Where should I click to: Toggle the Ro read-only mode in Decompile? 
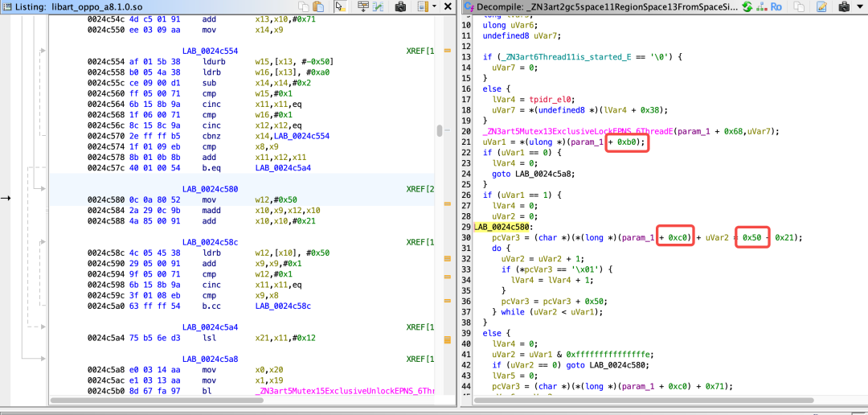[776, 6]
